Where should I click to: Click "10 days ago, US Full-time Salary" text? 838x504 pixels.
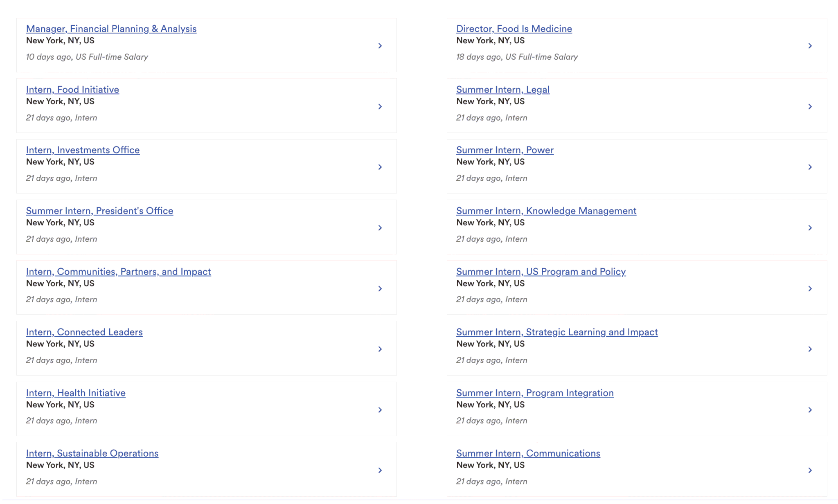tap(87, 57)
